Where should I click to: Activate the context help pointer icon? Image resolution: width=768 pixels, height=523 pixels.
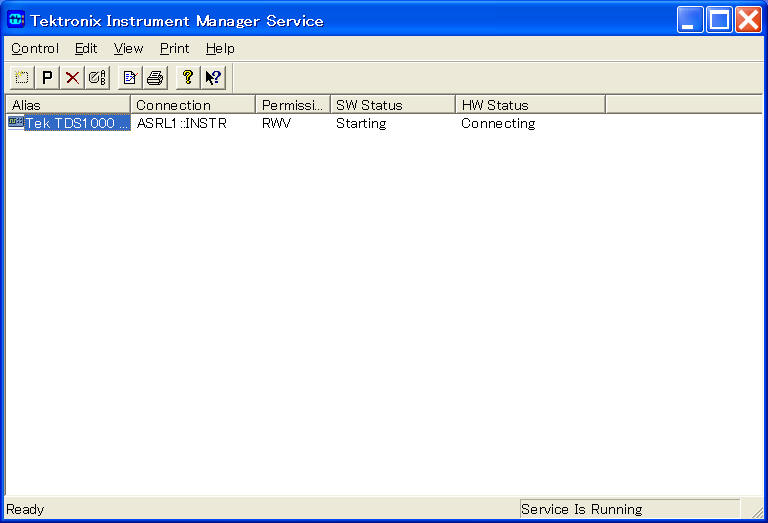click(212, 77)
